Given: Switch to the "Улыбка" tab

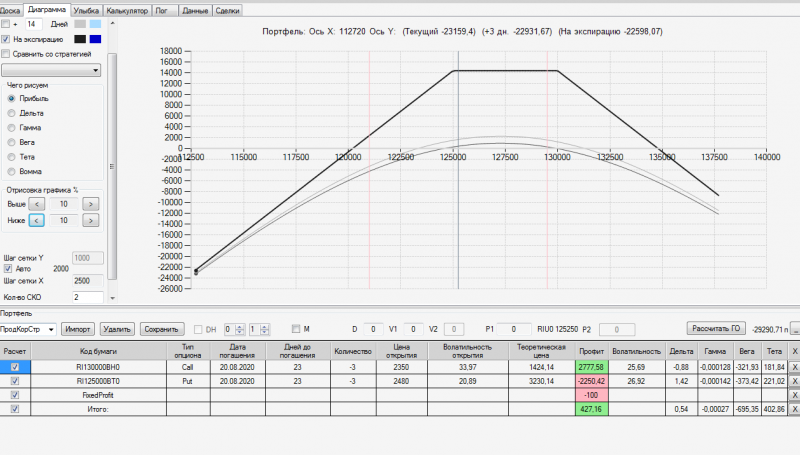Looking at the screenshot, I should click(86, 10).
